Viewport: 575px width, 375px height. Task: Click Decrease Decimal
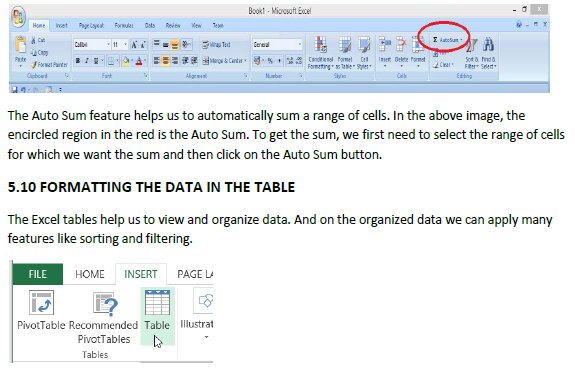click(299, 60)
